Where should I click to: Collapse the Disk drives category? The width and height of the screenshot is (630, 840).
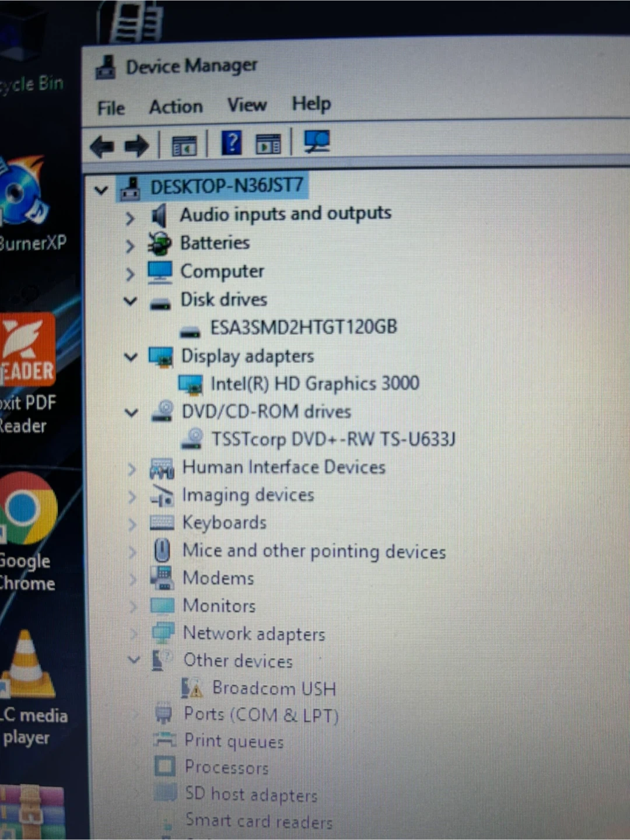pos(131,302)
